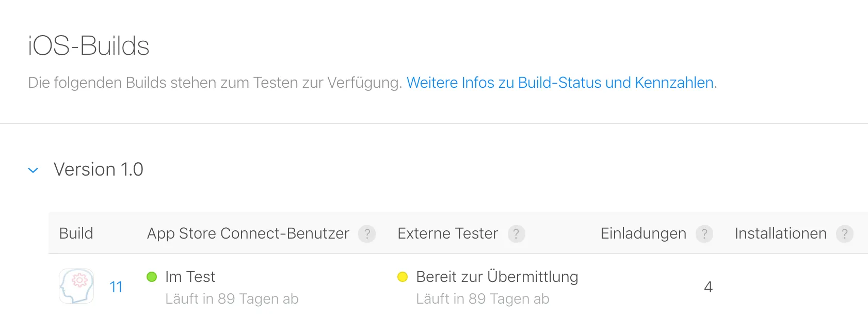Click the invitations count 4

[708, 287]
